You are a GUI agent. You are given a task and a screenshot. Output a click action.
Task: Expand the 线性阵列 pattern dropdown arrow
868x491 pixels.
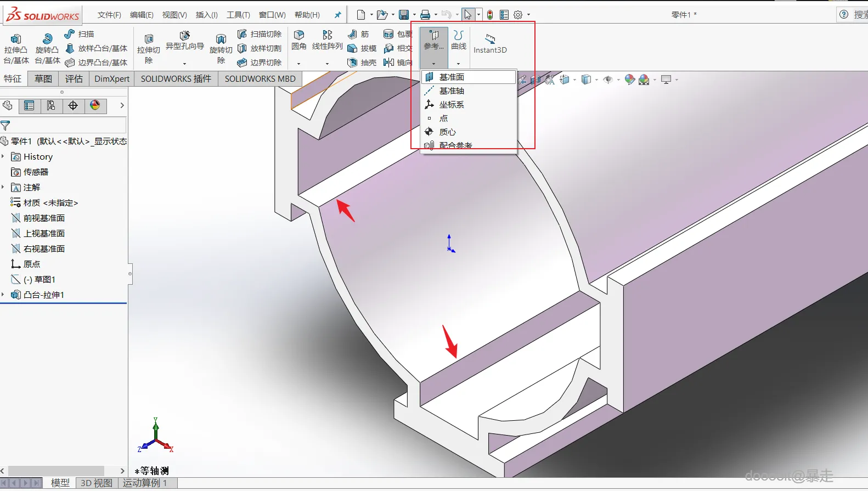point(328,64)
